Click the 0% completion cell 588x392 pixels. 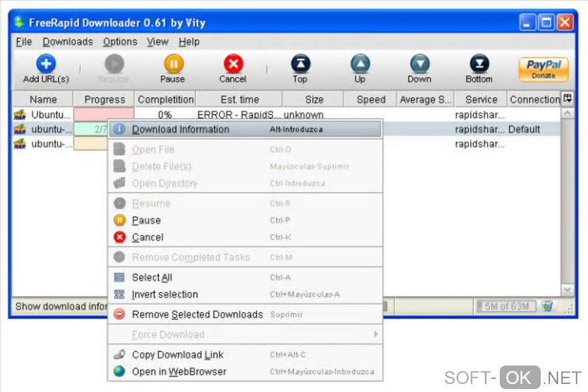coord(165,114)
